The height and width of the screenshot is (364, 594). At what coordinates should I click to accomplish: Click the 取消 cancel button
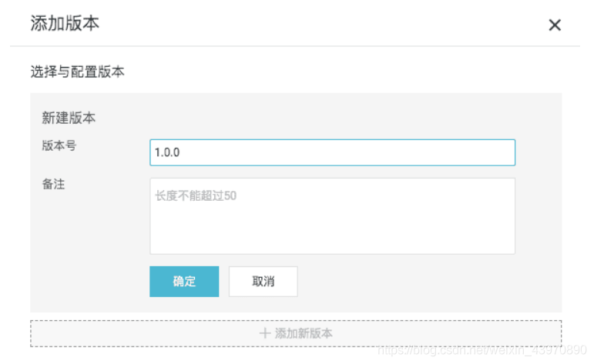click(263, 282)
